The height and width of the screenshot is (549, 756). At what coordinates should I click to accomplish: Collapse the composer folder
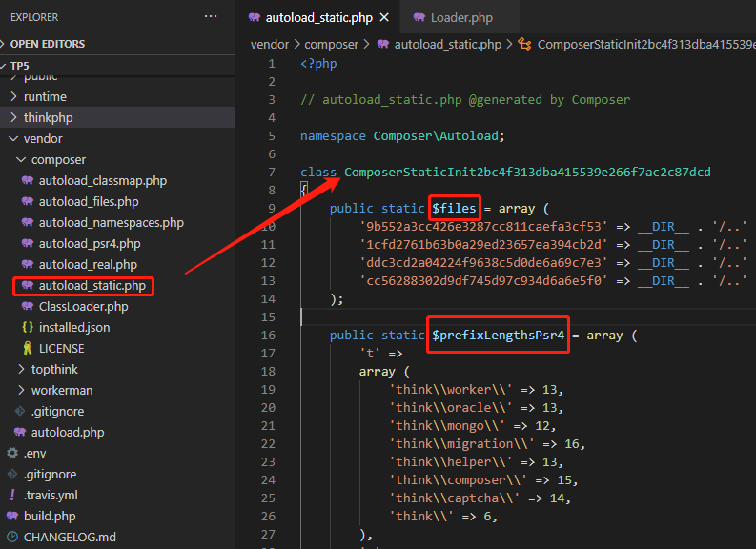pyautogui.click(x=58, y=159)
